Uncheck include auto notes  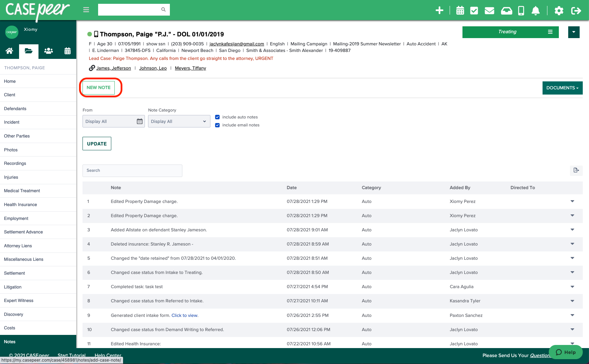[217, 117]
